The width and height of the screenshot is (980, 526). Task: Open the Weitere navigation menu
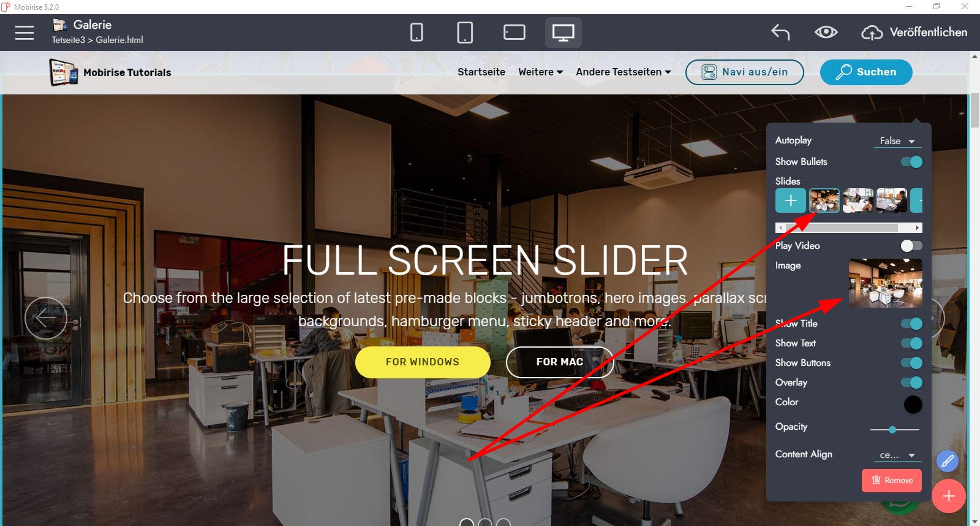(540, 72)
